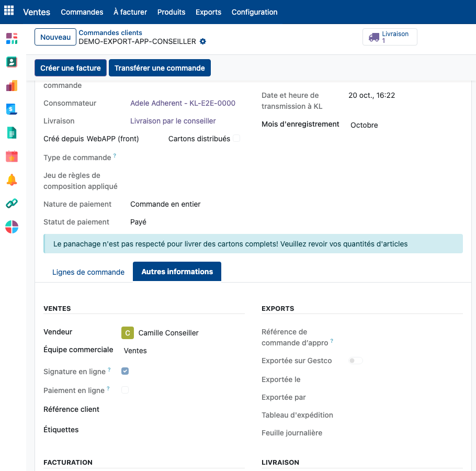Toggle the Cartons distribués checkbox
The width and height of the screenshot is (476, 471).
(x=236, y=139)
